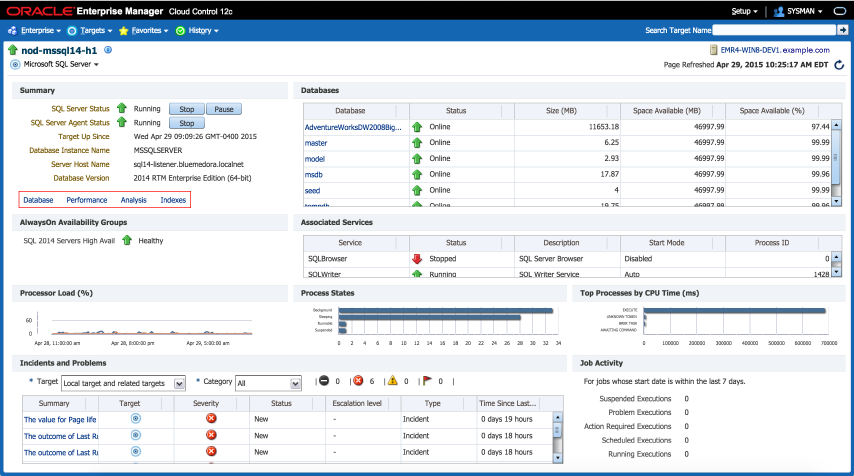The height and width of the screenshot is (476, 854).
Task: Click the status arrow for seed database
Action: click(417, 191)
